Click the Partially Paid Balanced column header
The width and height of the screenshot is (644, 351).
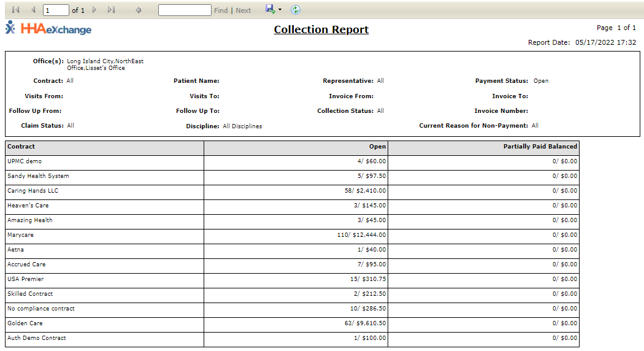pyautogui.click(x=540, y=147)
